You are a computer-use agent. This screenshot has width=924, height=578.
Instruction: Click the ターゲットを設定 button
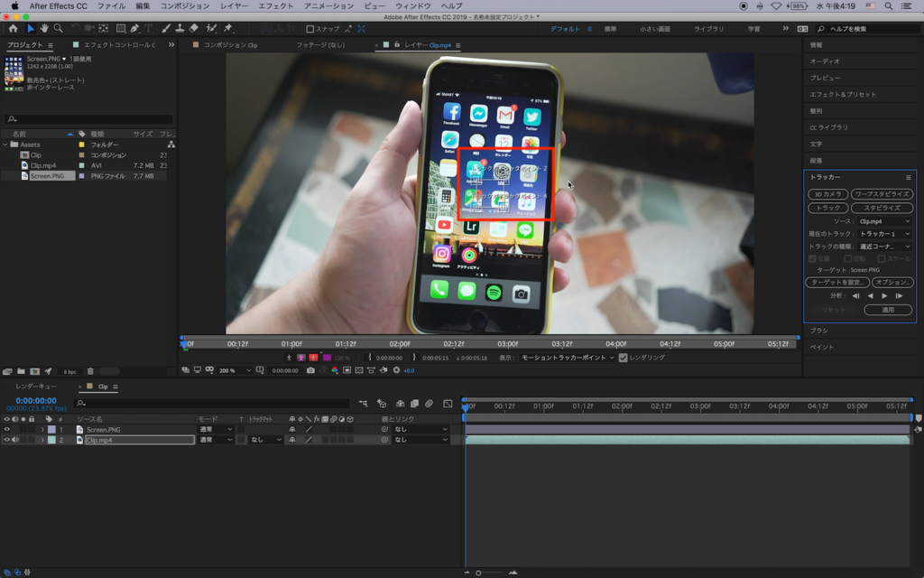pos(836,283)
